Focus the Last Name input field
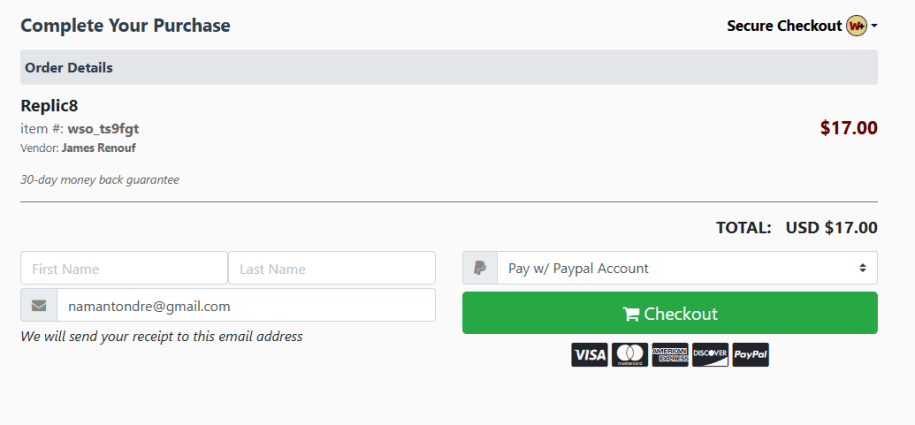915x425 pixels. [x=332, y=268]
